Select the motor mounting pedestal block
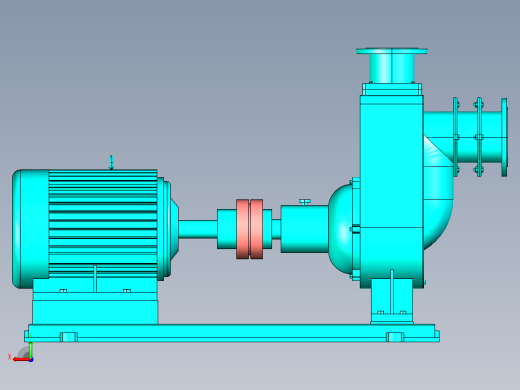Screen dimensions: 520x390 (95, 301)
